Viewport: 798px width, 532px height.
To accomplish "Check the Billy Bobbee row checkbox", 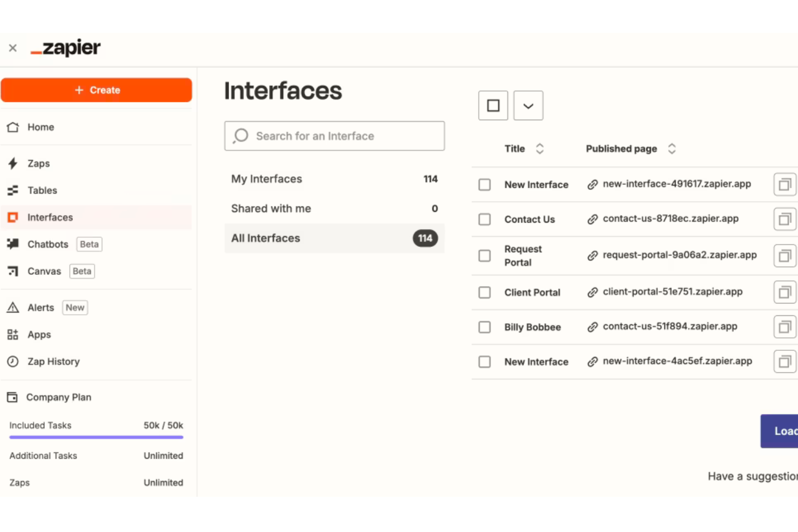I will coord(485,327).
